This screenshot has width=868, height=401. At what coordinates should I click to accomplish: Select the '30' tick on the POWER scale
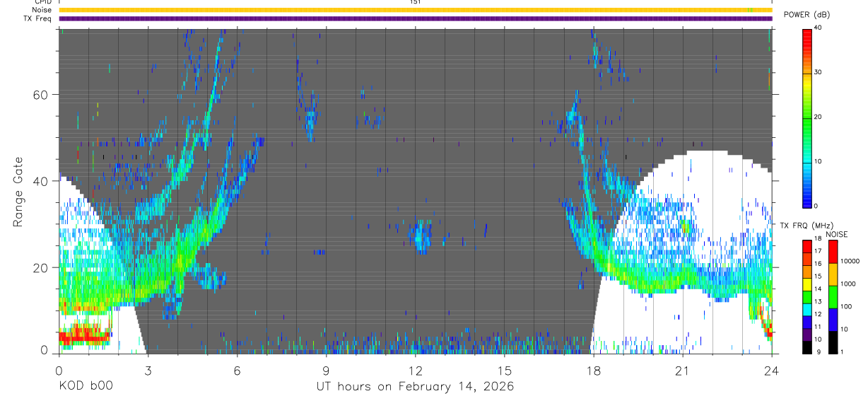point(818,72)
